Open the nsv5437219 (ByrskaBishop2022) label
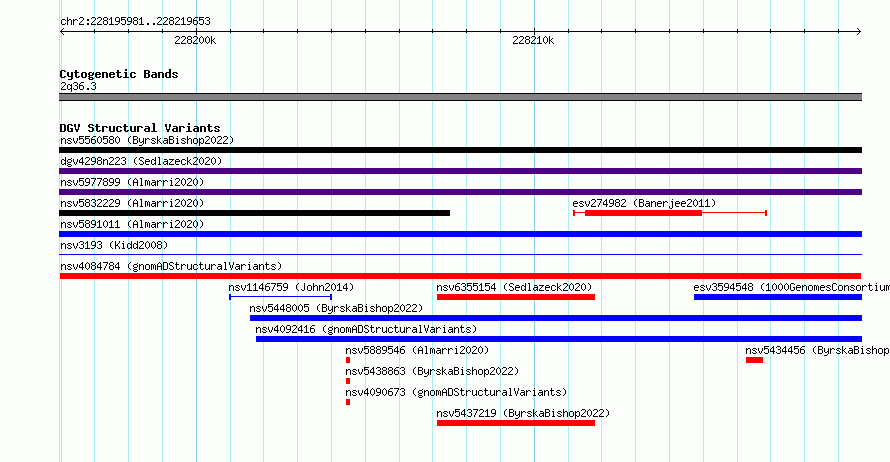Screen dimensions: 890x462 click(x=523, y=413)
